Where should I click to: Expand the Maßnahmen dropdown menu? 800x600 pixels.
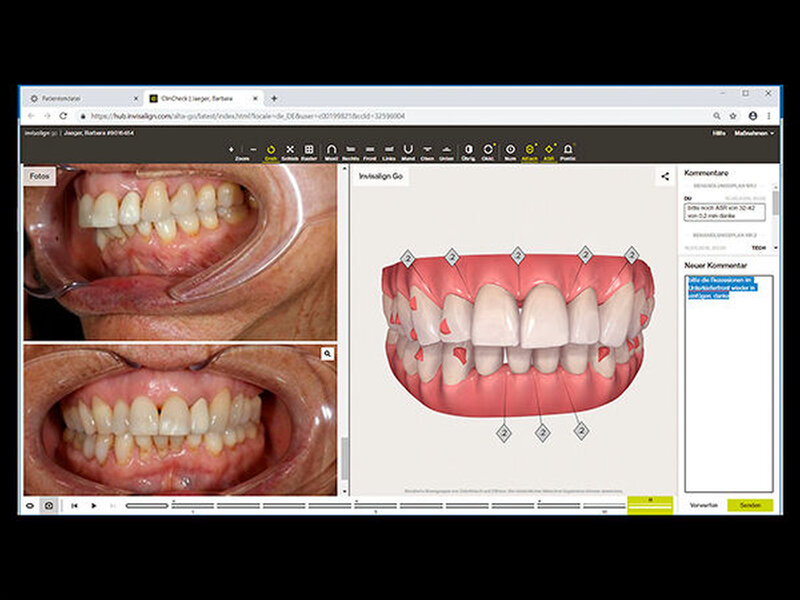point(754,133)
